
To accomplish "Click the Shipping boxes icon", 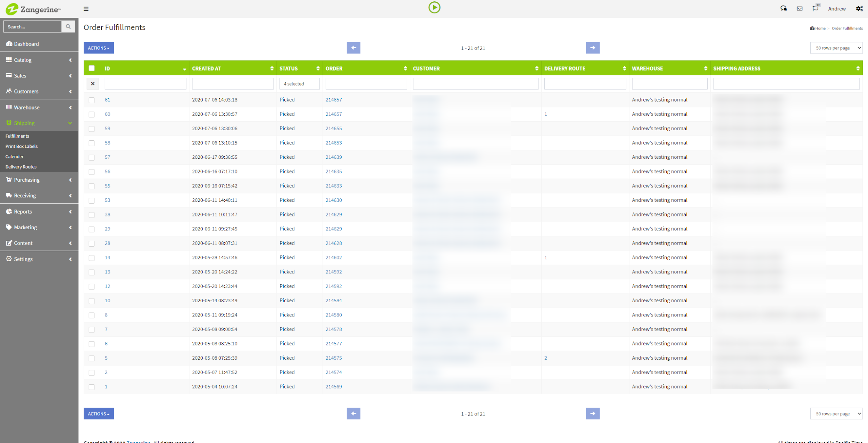I will 9,123.
